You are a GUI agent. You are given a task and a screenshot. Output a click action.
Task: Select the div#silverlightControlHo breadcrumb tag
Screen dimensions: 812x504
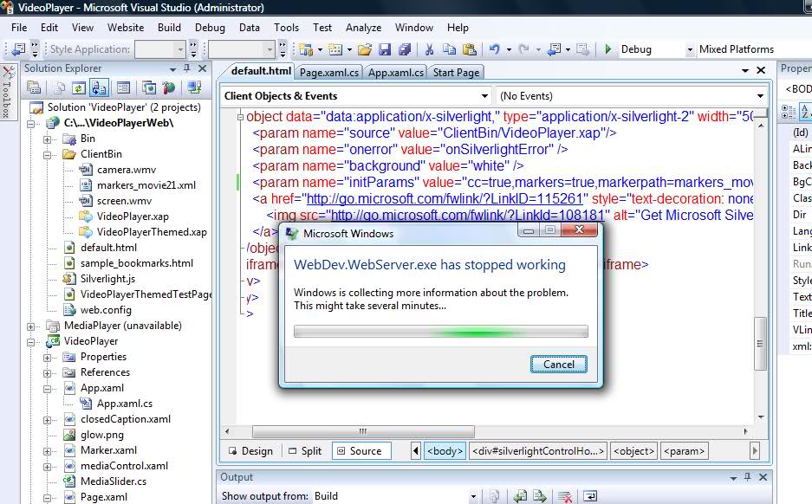[538, 451]
